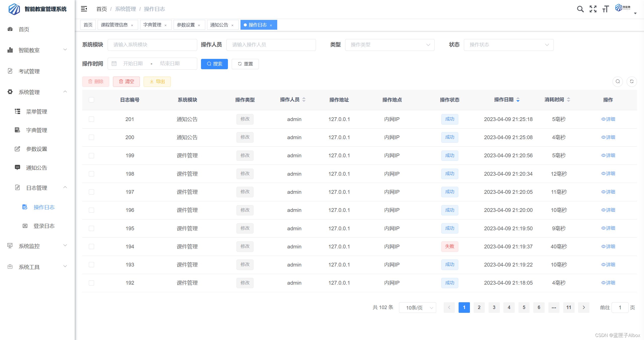Click the 请输入系统模块 input field
644x340 pixels.
[152, 45]
